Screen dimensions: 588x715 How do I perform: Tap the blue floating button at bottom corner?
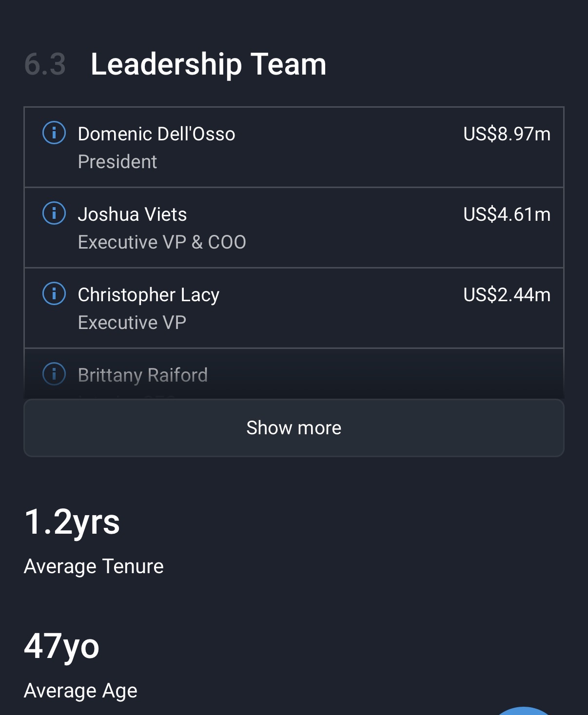pos(524,711)
